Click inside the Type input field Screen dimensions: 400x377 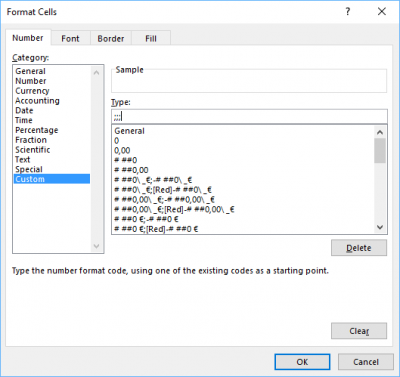(249, 116)
